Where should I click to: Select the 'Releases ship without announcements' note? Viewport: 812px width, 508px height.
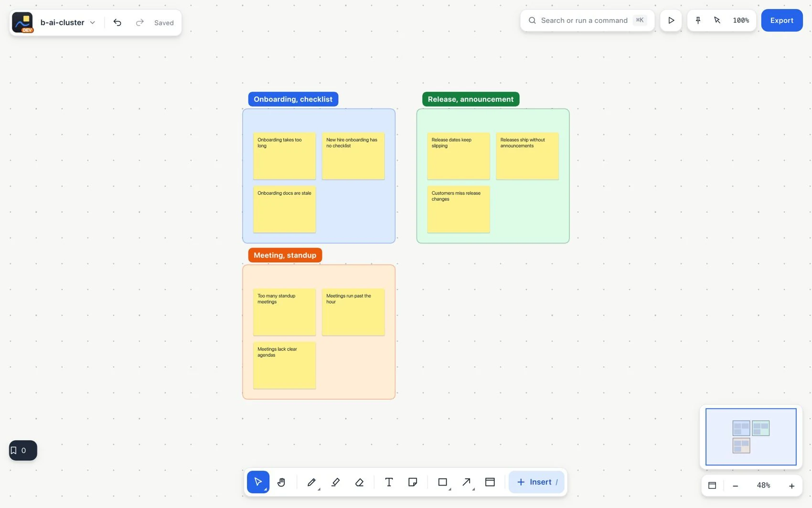click(x=527, y=156)
